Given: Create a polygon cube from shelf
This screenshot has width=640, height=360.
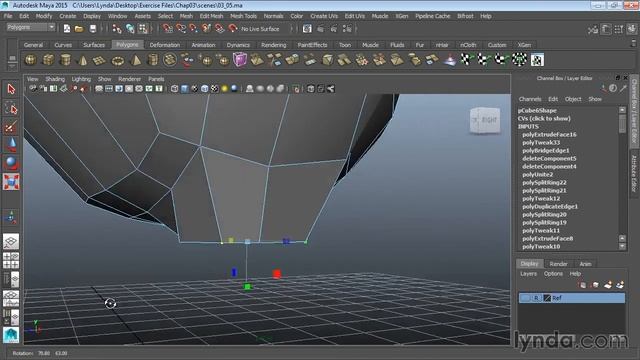Looking at the screenshot, I should pos(48,60).
